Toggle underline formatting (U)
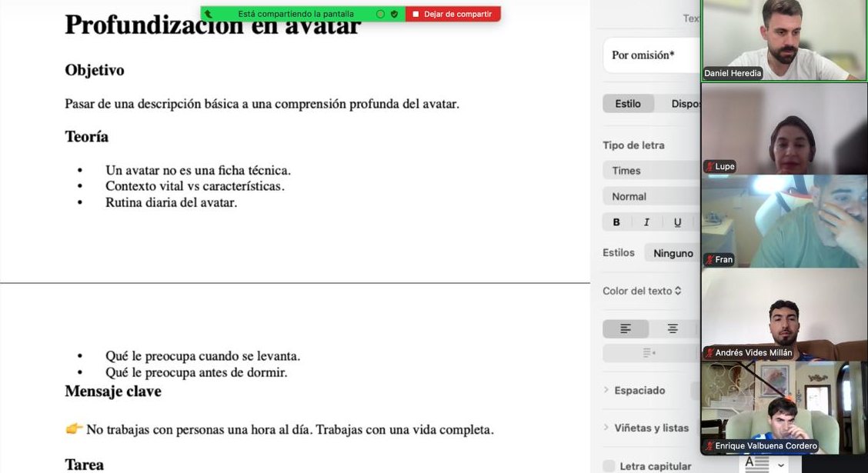The image size is (868, 473). (677, 222)
